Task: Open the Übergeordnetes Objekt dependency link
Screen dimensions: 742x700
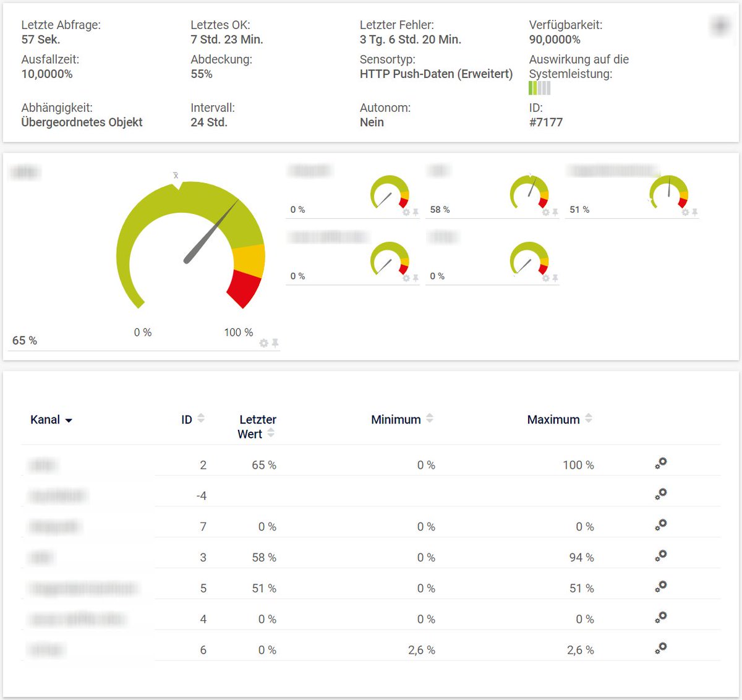Action: coord(82,122)
